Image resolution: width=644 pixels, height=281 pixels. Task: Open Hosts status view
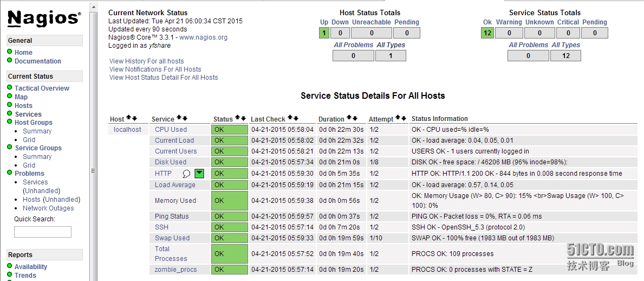[23, 106]
